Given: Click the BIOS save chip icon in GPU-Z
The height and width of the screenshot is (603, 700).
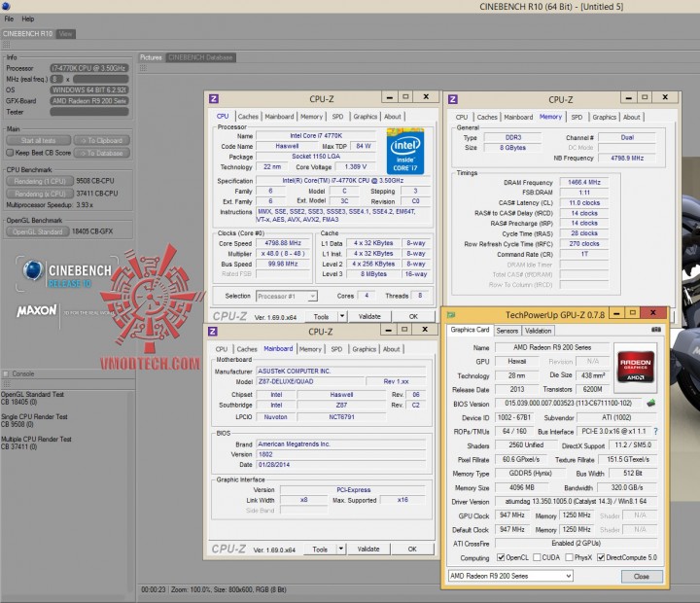Looking at the screenshot, I should [650, 404].
